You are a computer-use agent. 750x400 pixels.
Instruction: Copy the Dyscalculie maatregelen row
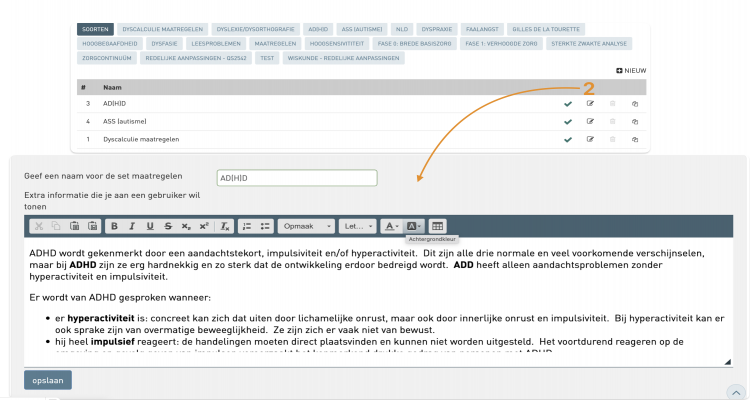tap(634, 139)
